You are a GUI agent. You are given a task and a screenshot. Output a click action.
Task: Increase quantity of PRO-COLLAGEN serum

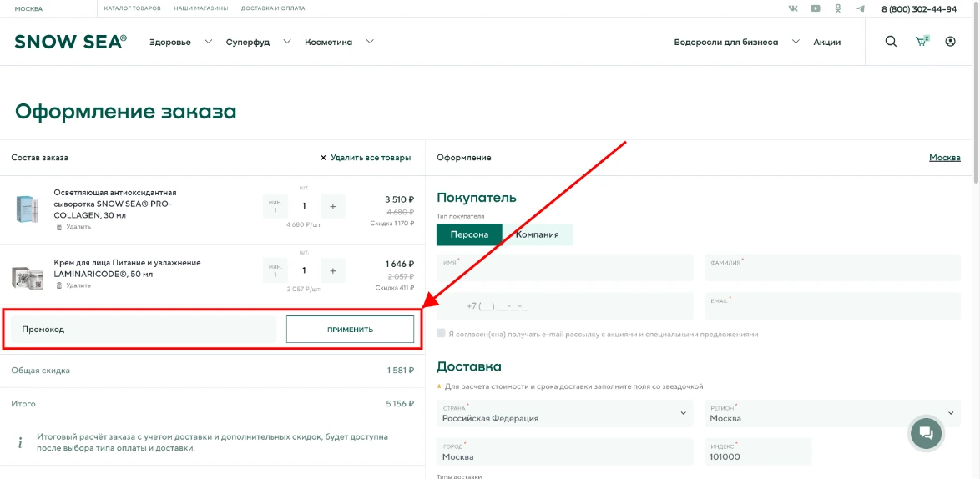[x=332, y=206]
